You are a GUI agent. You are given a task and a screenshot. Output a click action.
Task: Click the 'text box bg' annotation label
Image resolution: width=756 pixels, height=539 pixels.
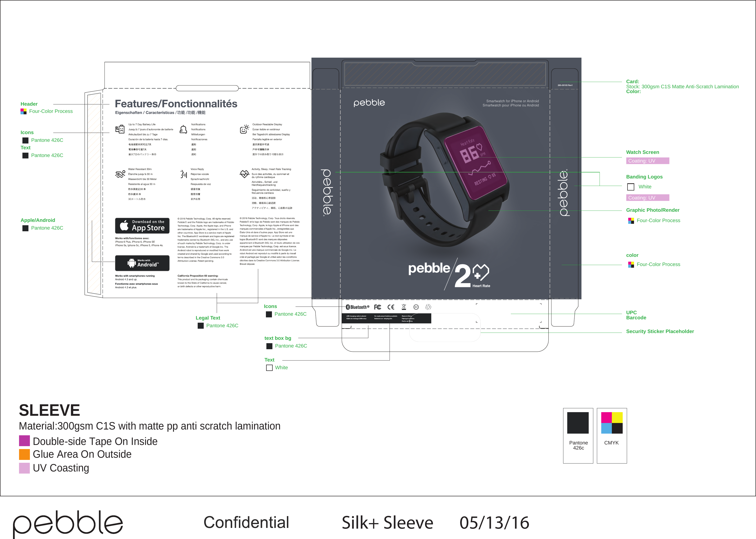[278, 338]
